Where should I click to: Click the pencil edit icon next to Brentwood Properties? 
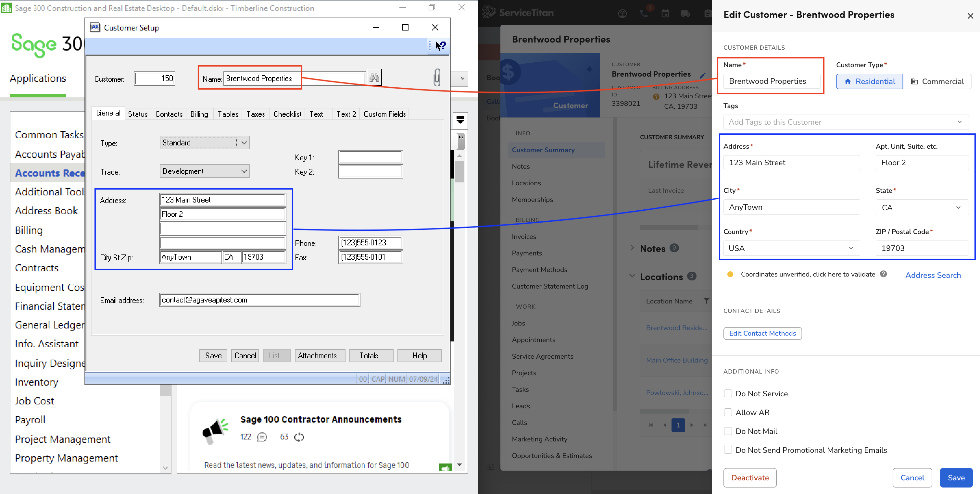point(702,75)
